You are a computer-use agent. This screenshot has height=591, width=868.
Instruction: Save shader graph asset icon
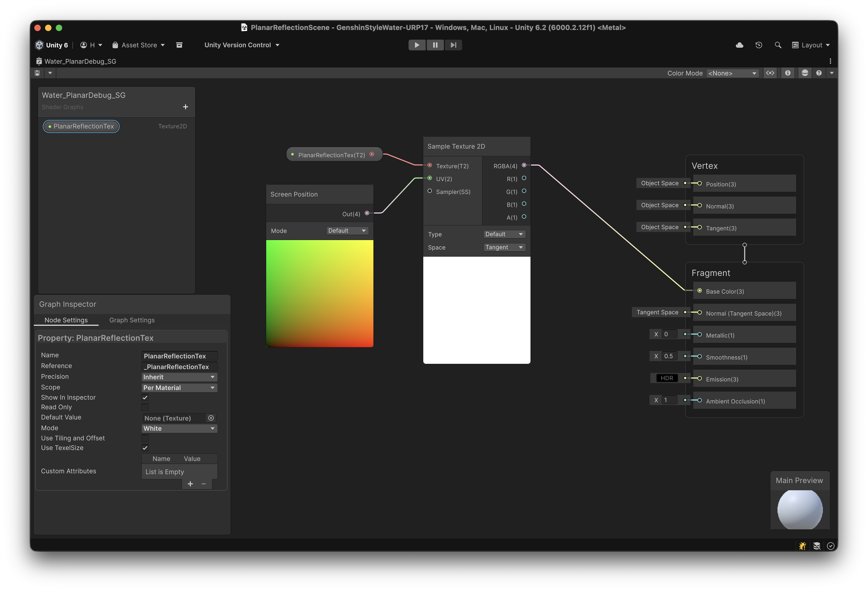pyautogui.click(x=37, y=73)
